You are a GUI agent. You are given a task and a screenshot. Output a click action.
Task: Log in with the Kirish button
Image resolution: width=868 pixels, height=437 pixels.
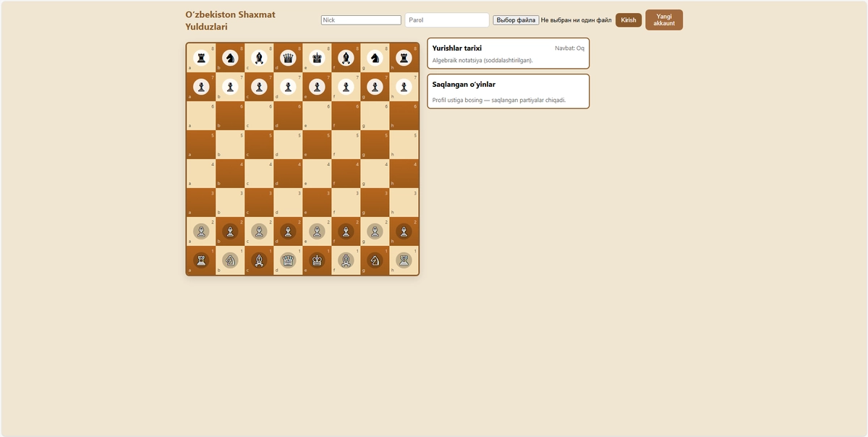[629, 20]
